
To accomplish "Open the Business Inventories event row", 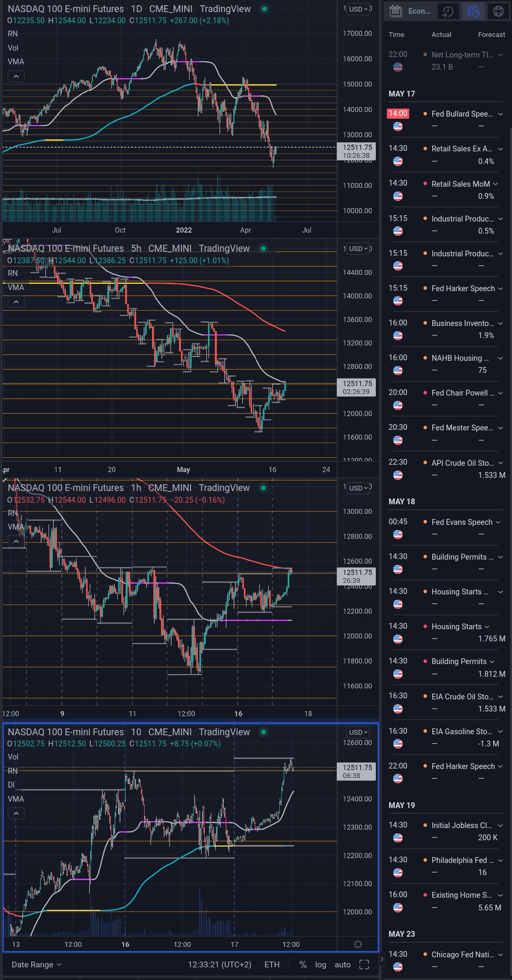I will (x=445, y=329).
